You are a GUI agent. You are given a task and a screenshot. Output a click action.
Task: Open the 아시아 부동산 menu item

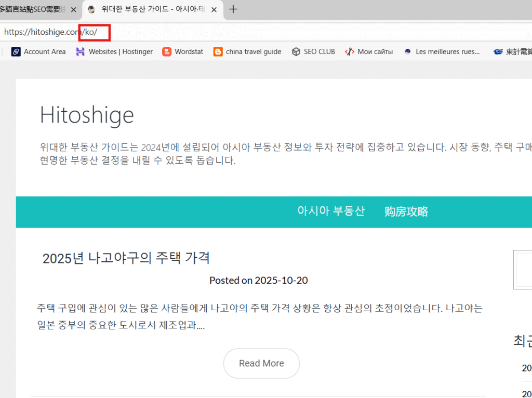pyautogui.click(x=331, y=211)
